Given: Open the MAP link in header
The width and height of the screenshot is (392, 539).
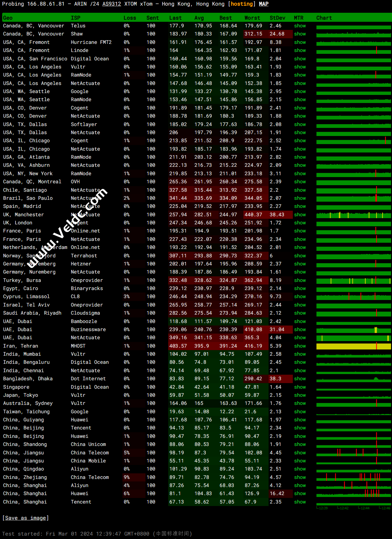Looking at the screenshot, I should (x=264, y=4).
